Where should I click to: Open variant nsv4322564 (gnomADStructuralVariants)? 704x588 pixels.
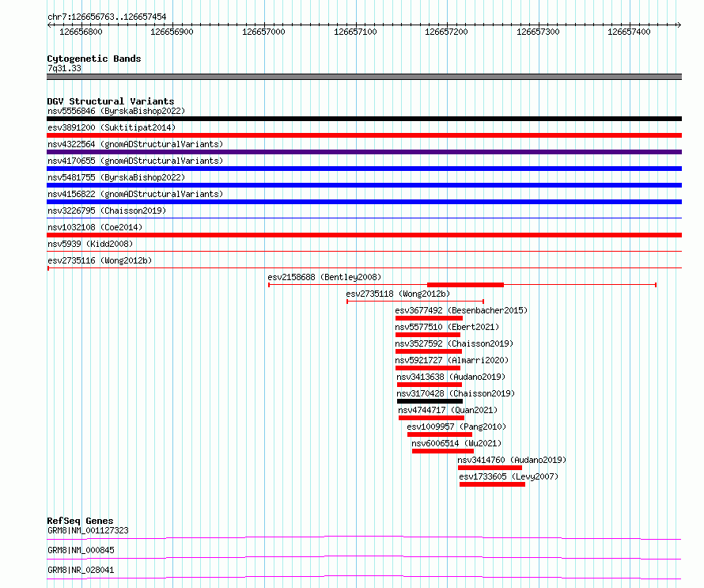135,144
